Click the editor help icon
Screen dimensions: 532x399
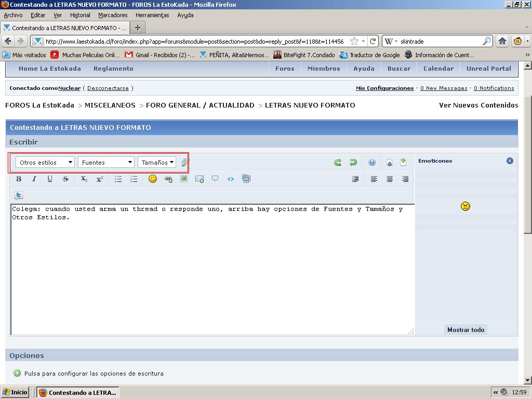click(372, 163)
